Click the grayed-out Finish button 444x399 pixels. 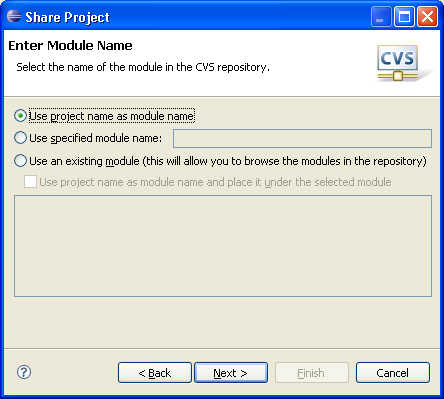click(312, 373)
